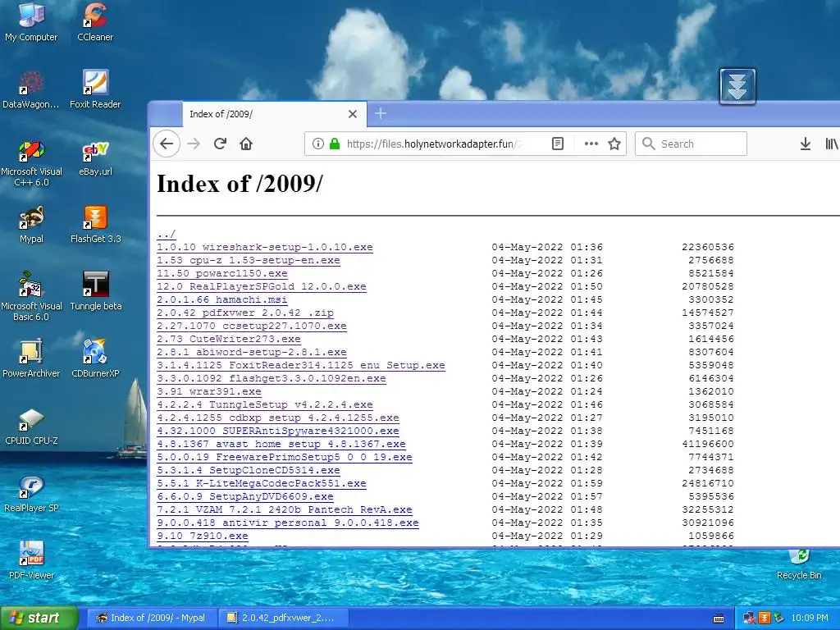Select the PowerArchiver desktop icon

point(31,359)
